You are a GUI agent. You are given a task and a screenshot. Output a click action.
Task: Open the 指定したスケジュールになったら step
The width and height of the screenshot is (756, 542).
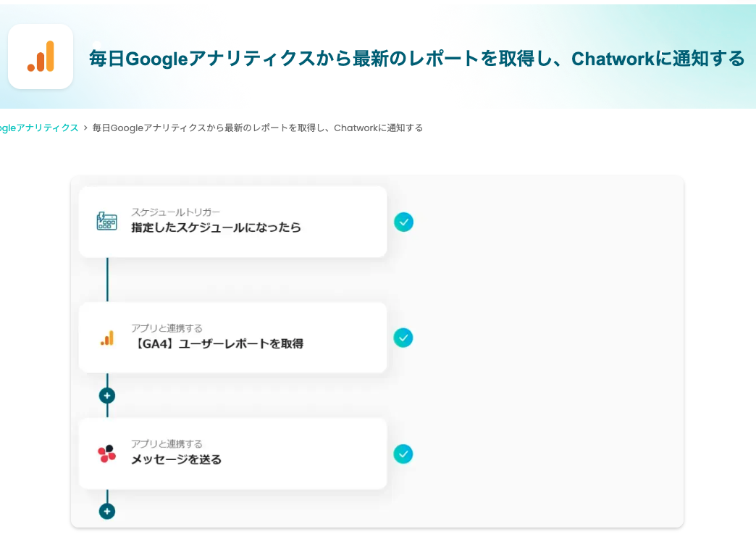coord(216,228)
